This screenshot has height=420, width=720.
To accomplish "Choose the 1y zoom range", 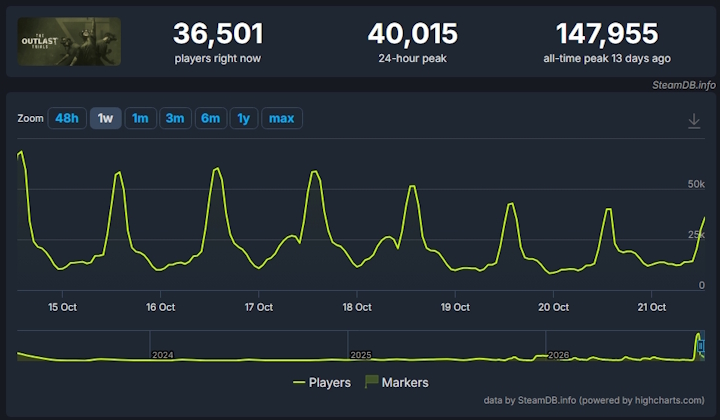I will coord(244,118).
